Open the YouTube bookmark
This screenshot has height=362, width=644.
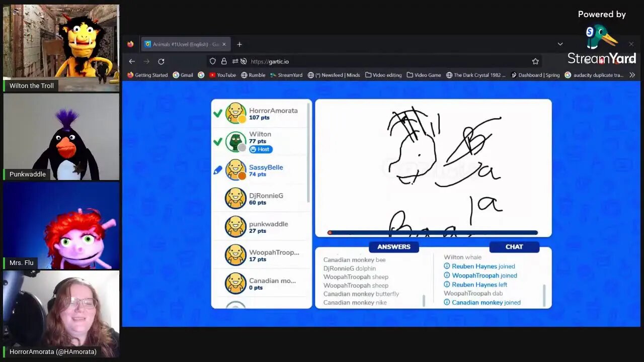pos(222,75)
